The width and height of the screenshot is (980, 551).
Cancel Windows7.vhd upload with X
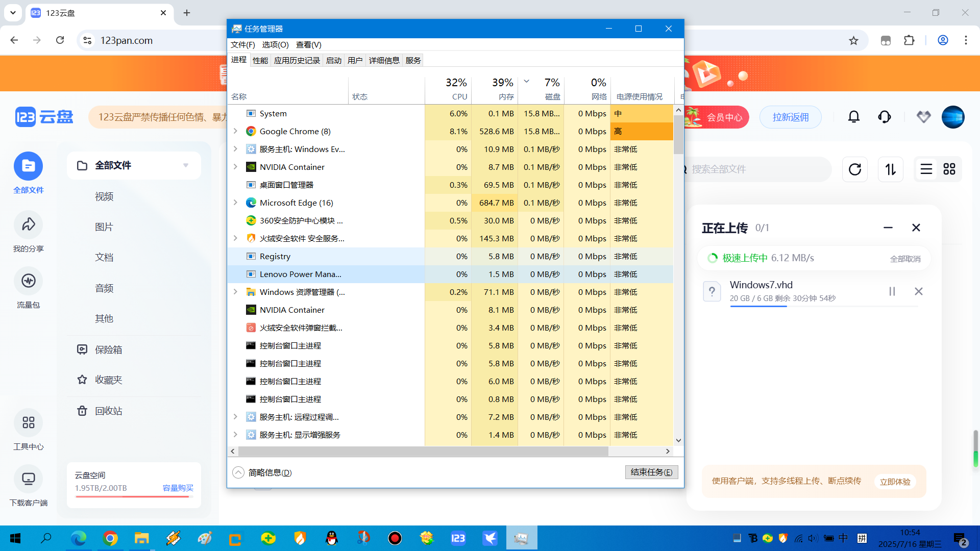pyautogui.click(x=919, y=291)
